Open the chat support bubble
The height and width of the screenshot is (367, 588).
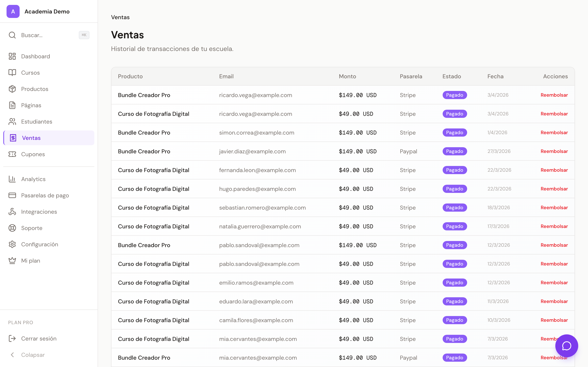pos(566,346)
